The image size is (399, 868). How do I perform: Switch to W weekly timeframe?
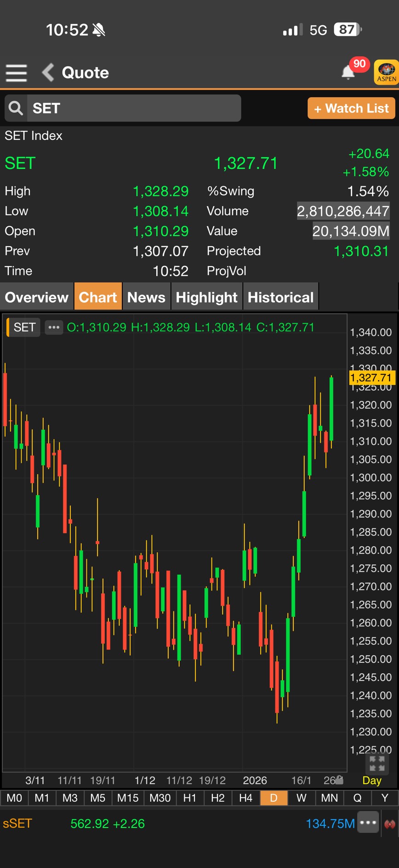pos(302,798)
